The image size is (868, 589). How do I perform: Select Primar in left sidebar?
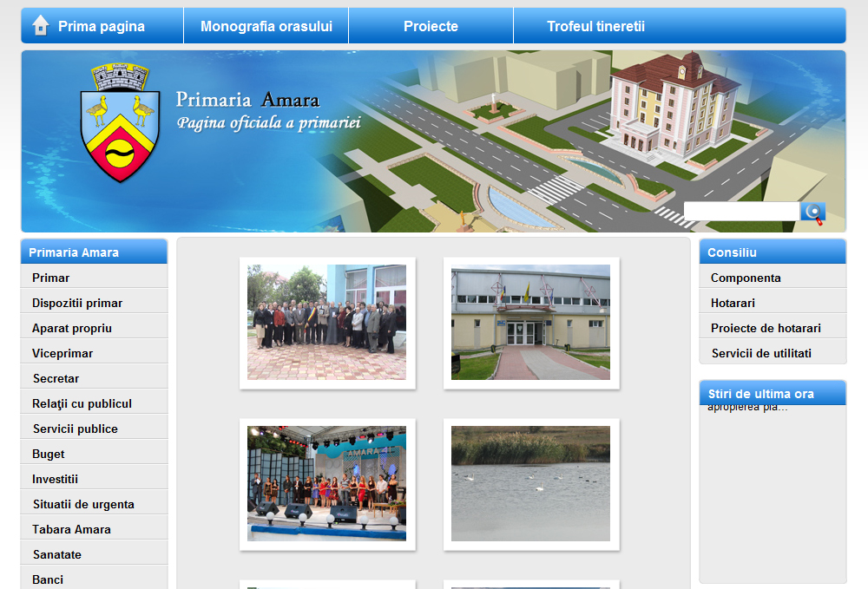pyautogui.click(x=51, y=278)
